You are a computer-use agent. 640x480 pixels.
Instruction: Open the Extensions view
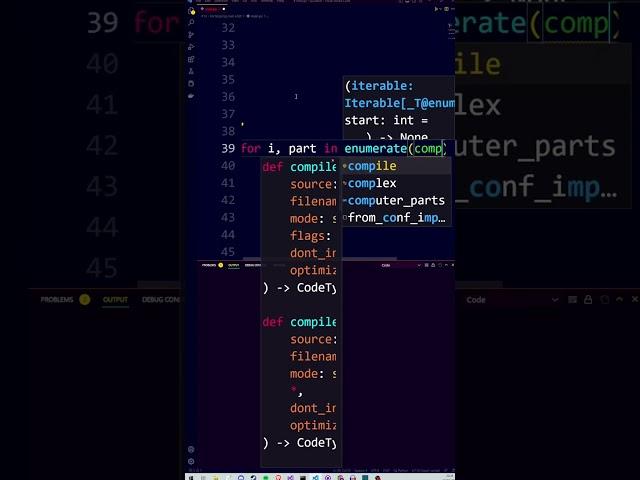191,59
